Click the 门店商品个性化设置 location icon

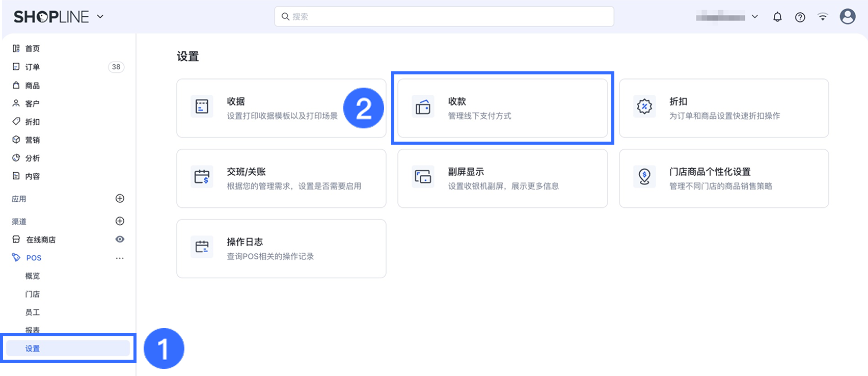(644, 177)
